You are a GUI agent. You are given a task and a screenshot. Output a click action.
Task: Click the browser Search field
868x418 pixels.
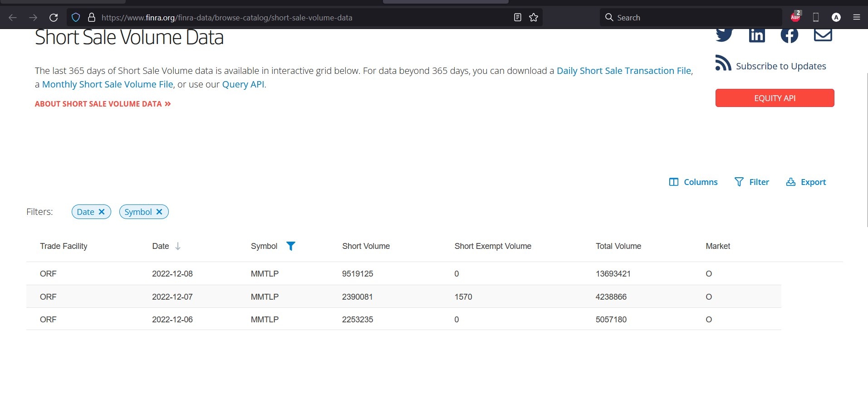(x=691, y=18)
